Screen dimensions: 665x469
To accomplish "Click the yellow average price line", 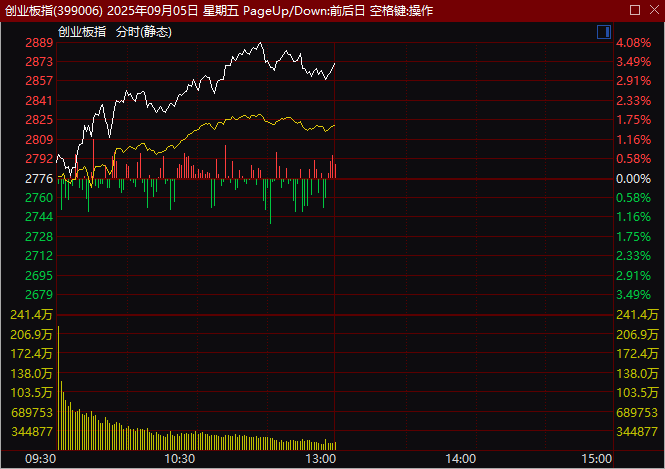I will [238, 118].
